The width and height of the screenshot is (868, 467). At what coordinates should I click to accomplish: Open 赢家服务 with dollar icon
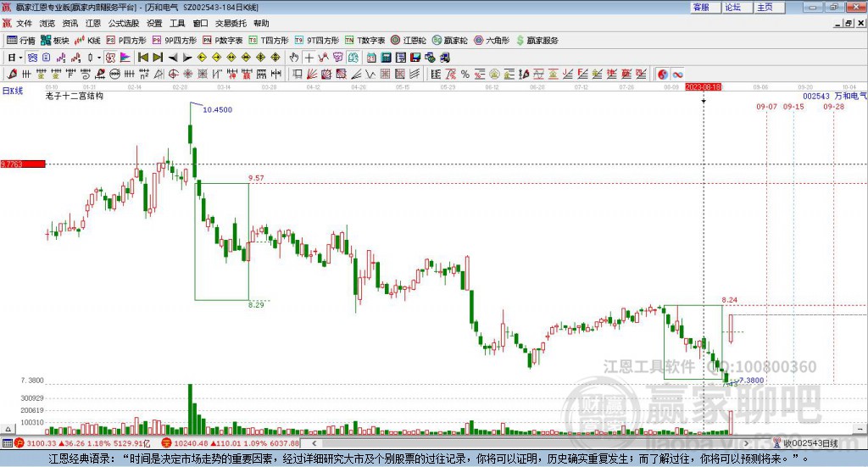(537, 41)
